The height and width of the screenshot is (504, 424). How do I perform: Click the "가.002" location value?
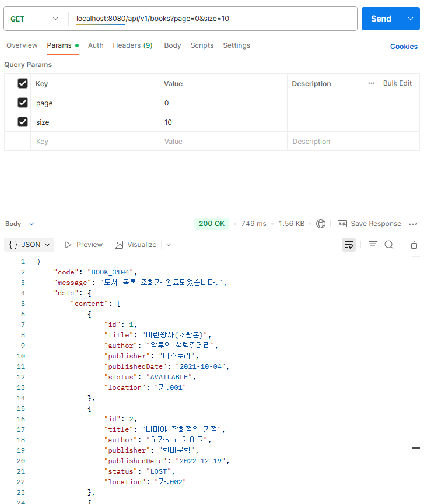pos(170,482)
